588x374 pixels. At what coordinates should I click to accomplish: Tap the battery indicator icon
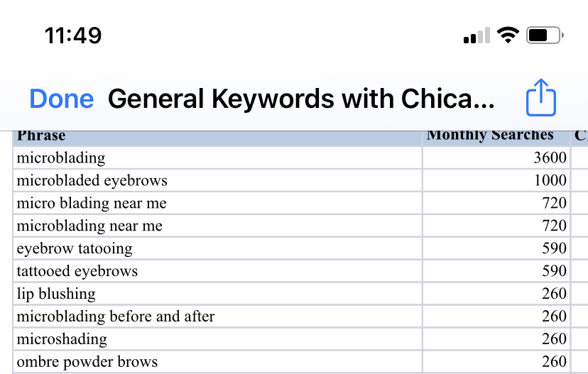545,35
